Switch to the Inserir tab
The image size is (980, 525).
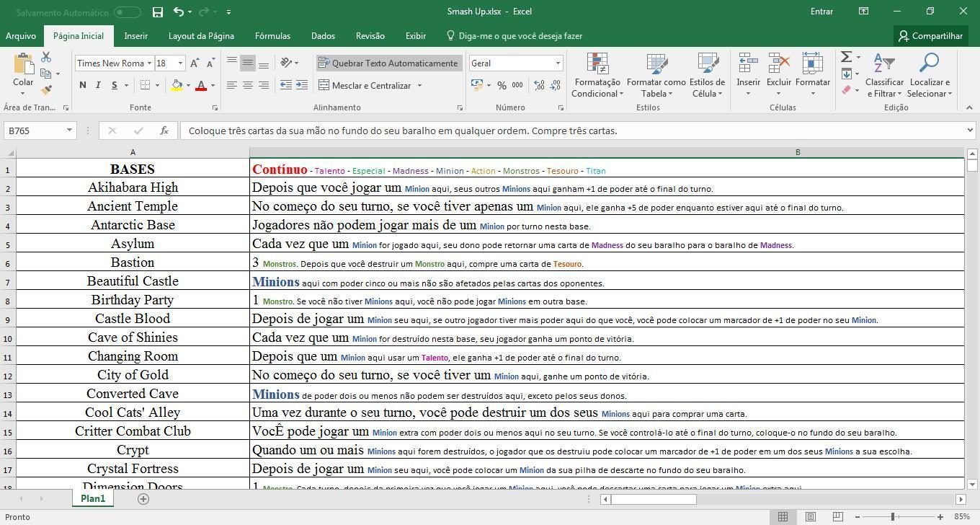135,35
